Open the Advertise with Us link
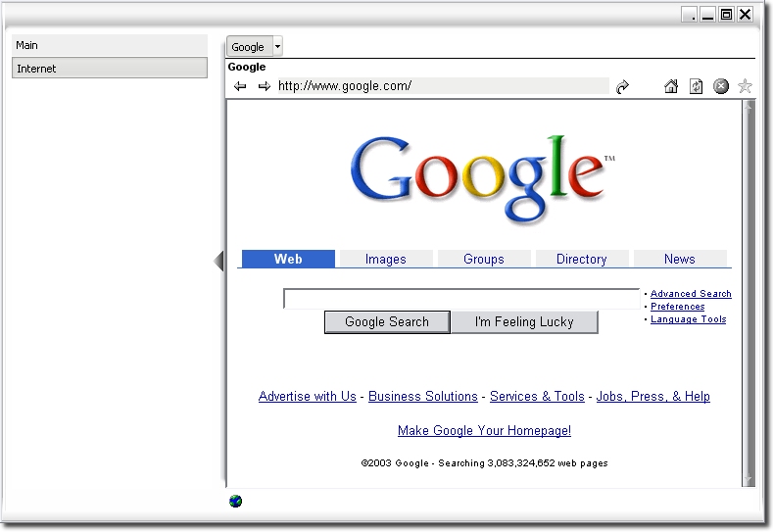 click(x=307, y=397)
